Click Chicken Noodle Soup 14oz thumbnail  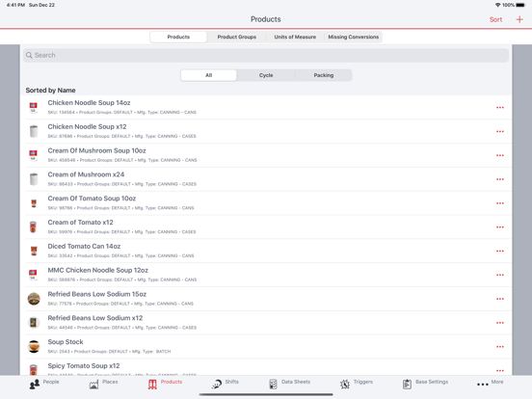pos(33,108)
